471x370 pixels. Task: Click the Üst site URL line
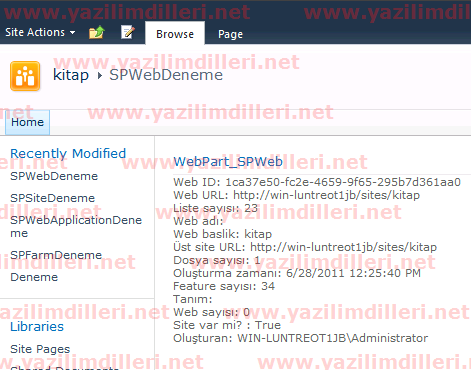(305, 247)
